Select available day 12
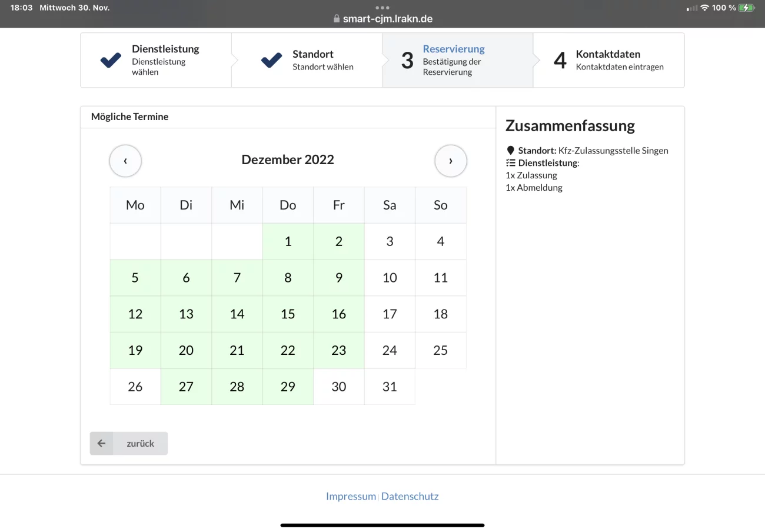This screenshot has width=765, height=532. [x=135, y=314]
